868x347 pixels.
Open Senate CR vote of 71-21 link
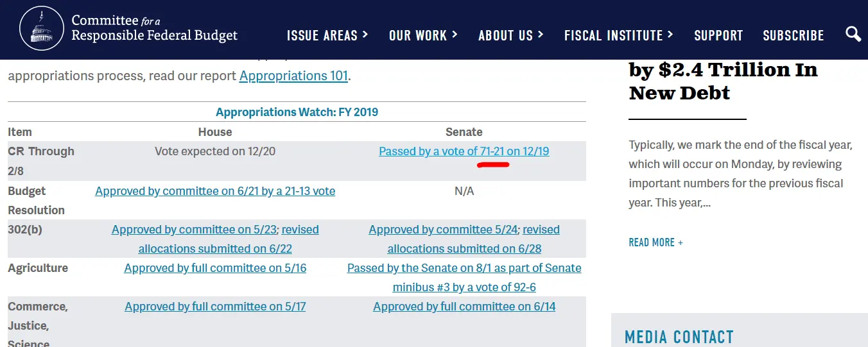click(464, 151)
